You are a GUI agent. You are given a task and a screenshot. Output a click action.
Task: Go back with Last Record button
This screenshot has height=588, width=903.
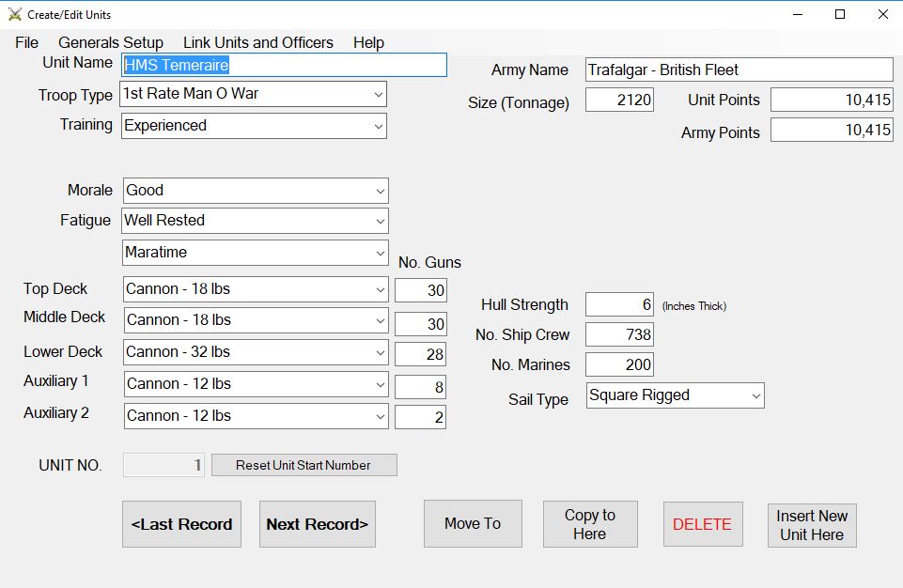[x=182, y=524]
